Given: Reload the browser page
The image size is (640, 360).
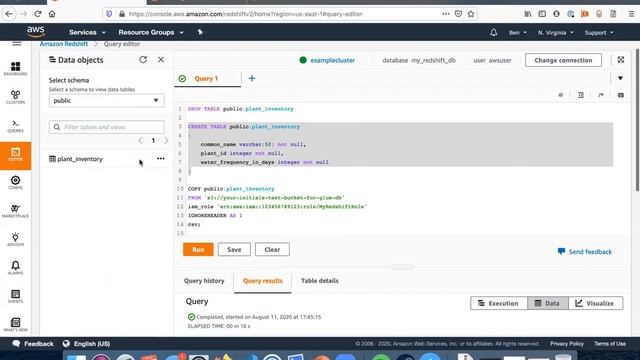Looking at the screenshot, I should coord(38,13).
